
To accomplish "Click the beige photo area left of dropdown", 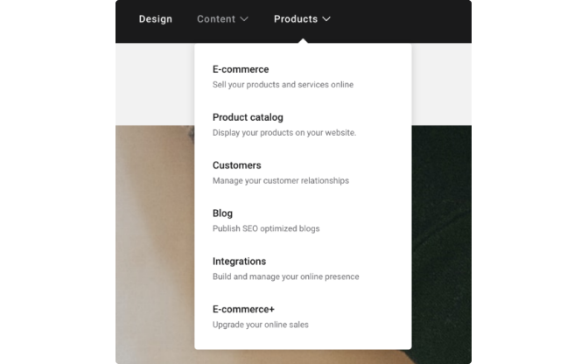I will pyautogui.click(x=155, y=244).
